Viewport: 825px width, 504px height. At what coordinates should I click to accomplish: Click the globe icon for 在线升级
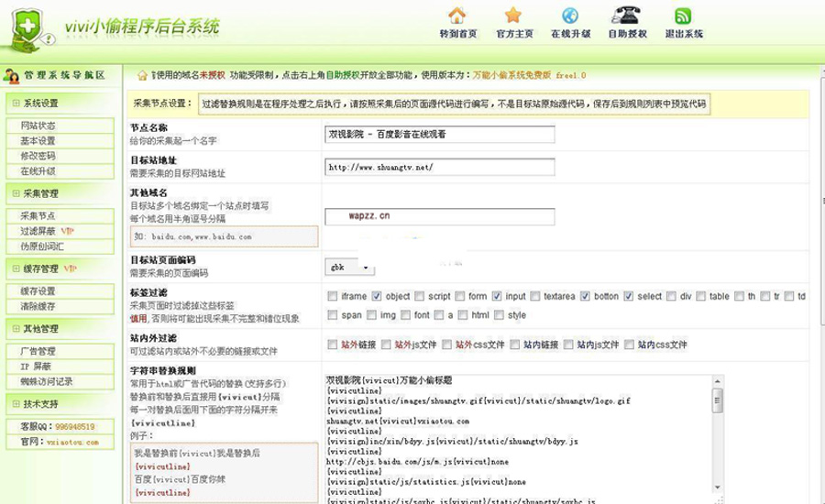point(569,16)
